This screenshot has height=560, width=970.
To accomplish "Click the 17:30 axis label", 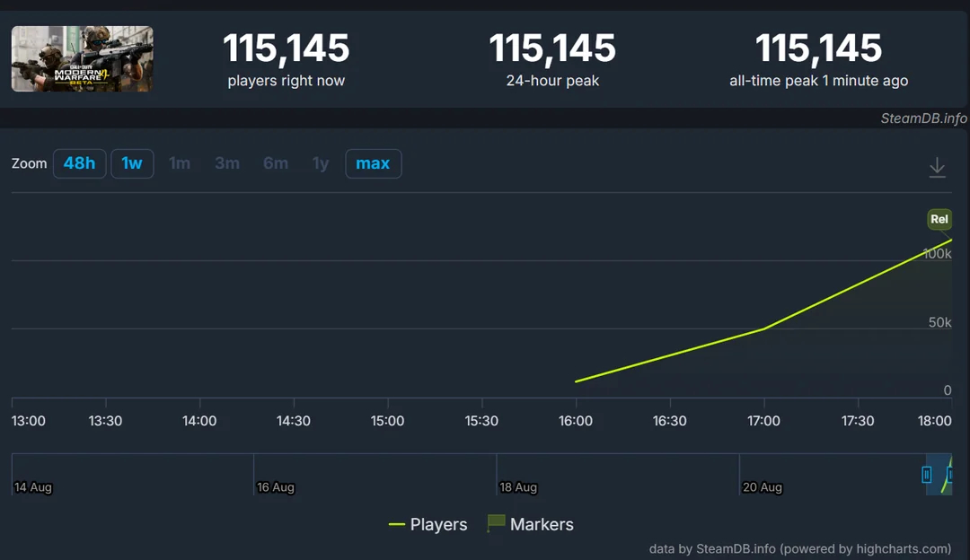I will pyautogui.click(x=858, y=421).
